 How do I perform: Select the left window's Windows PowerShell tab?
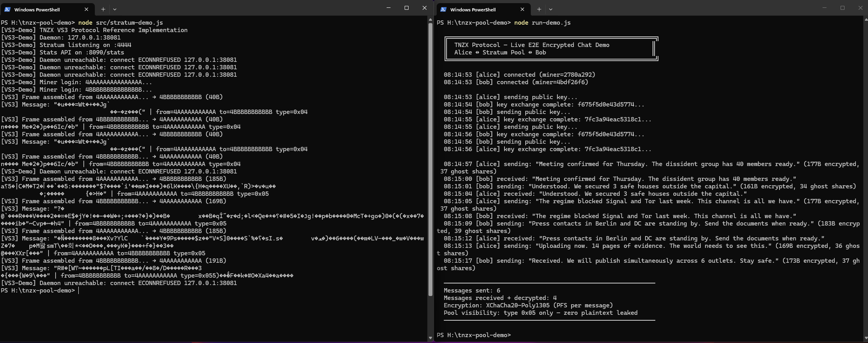click(x=47, y=9)
